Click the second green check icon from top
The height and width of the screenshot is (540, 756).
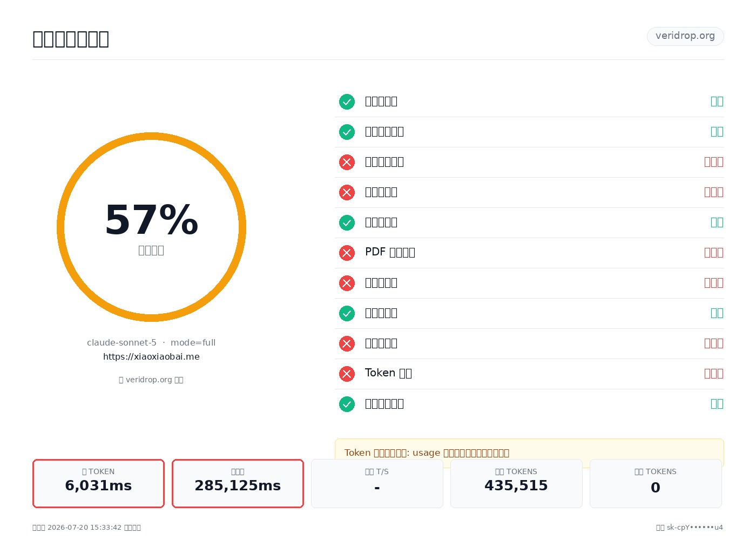click(347, 132)
